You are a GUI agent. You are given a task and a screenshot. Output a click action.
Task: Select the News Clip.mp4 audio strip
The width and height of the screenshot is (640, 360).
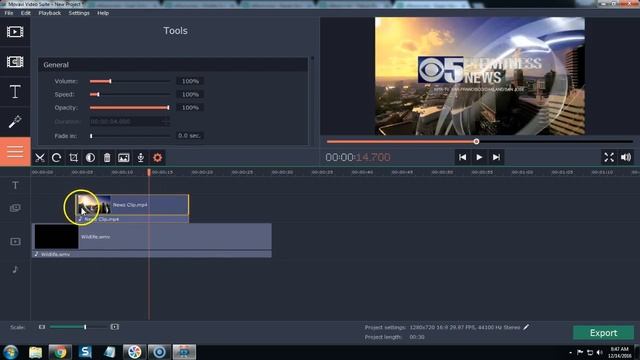(x=132, y=219)
